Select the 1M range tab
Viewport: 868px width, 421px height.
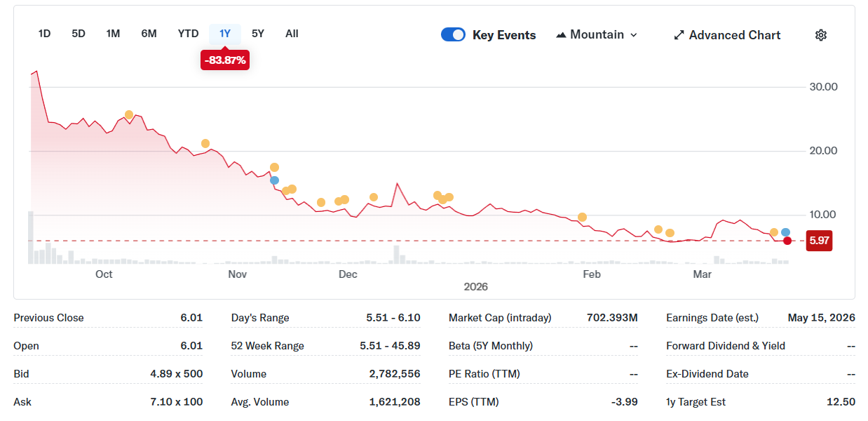click(113, 34)
